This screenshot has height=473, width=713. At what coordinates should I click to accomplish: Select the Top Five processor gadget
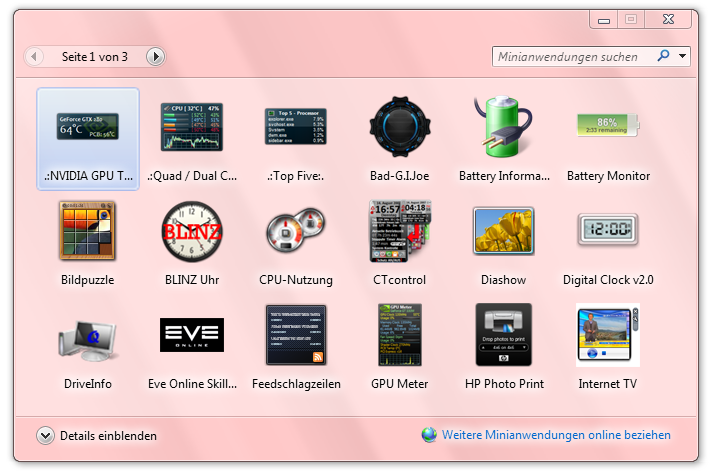point(296,127)
